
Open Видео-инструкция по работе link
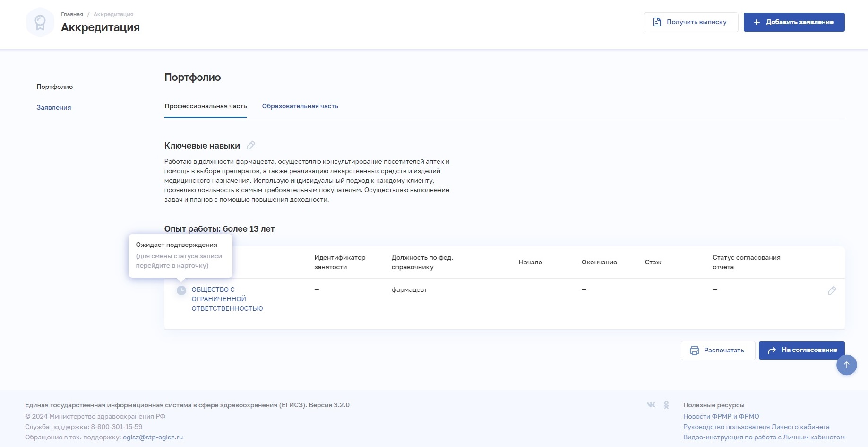click(x=764, y=437)
